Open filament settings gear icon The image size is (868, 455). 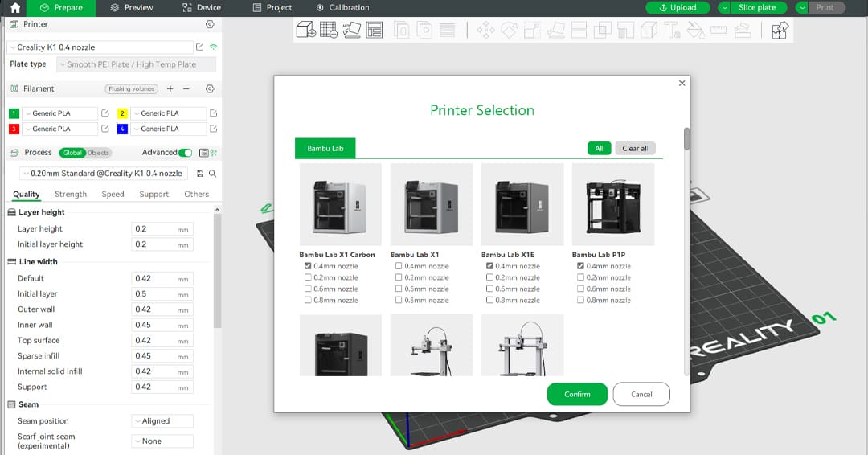tap(210, 88)
